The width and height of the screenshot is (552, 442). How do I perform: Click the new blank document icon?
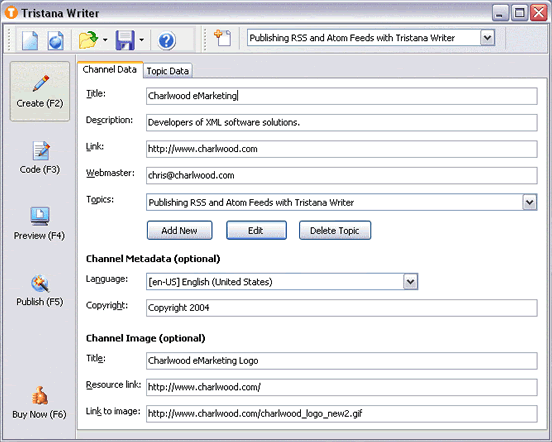pos(30,40)
